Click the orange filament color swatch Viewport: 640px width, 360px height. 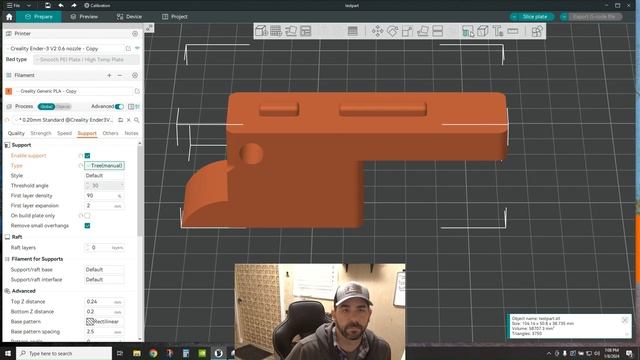pyautogui.click(x=9, y=91)
